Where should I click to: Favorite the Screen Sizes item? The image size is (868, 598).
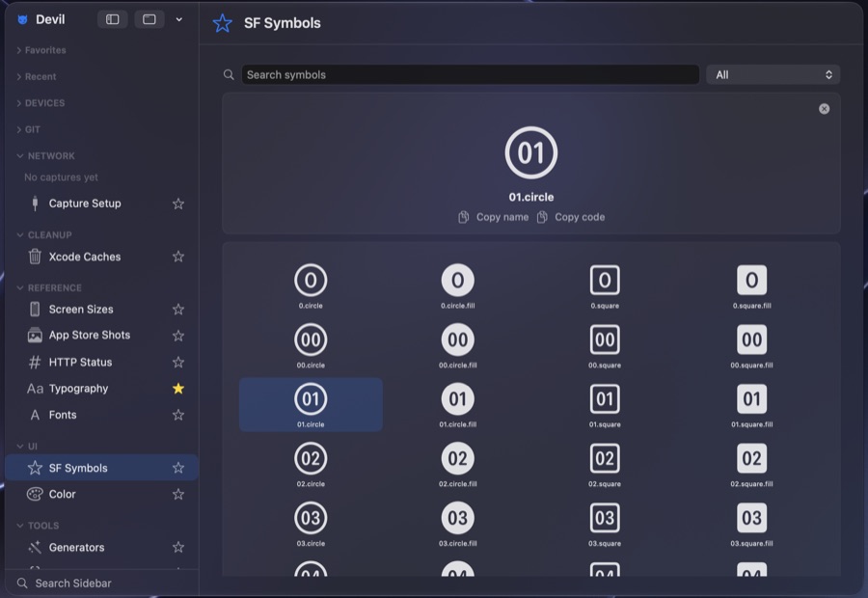(x=178, y=309)
